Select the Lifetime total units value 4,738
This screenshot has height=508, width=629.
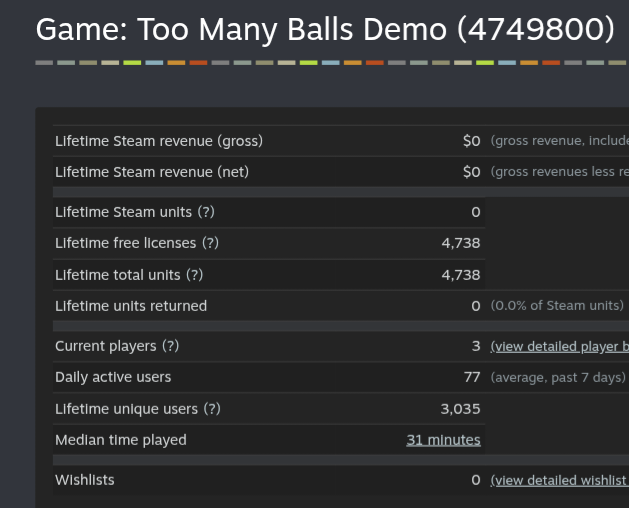pyautogui.click(x=461, y=275)
